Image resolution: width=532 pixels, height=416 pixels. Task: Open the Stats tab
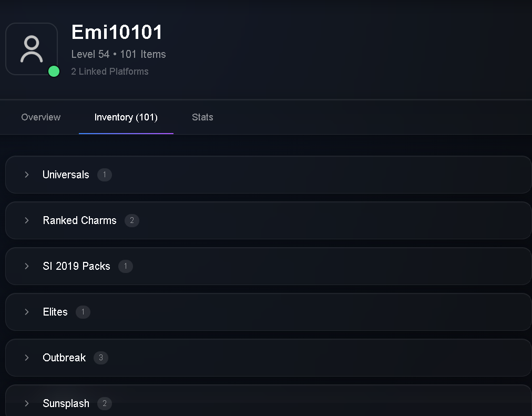202,117
